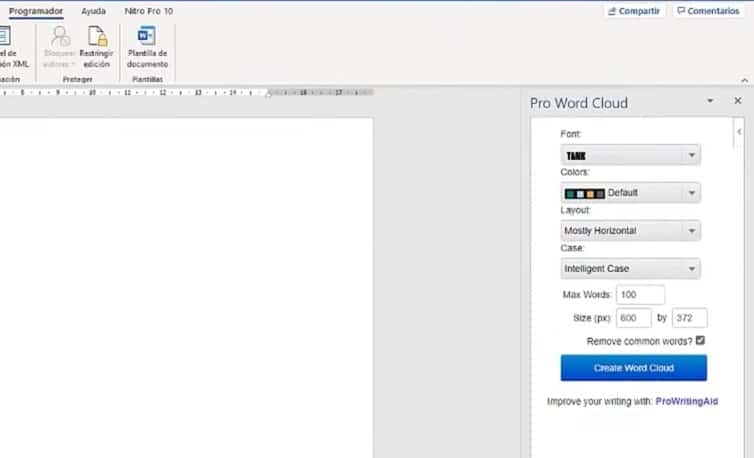Click the XML panel icon in ribbon

(6, 38)
